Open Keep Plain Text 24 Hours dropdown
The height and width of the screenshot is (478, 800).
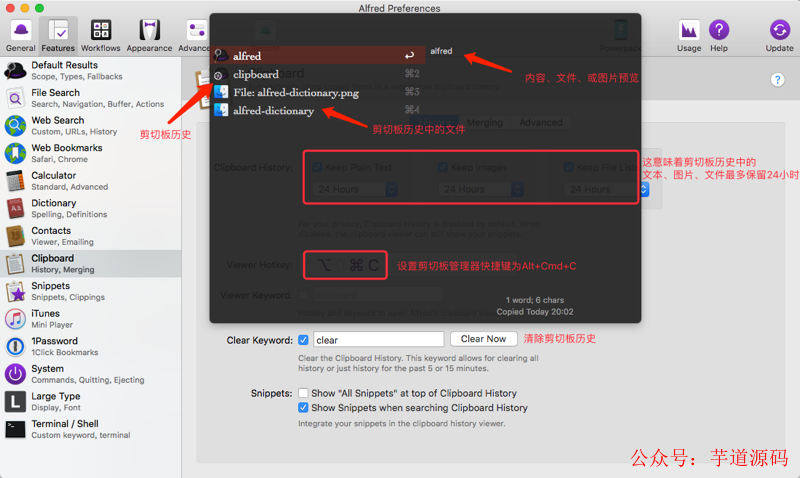pyautogui.click(x=355, y=189)
